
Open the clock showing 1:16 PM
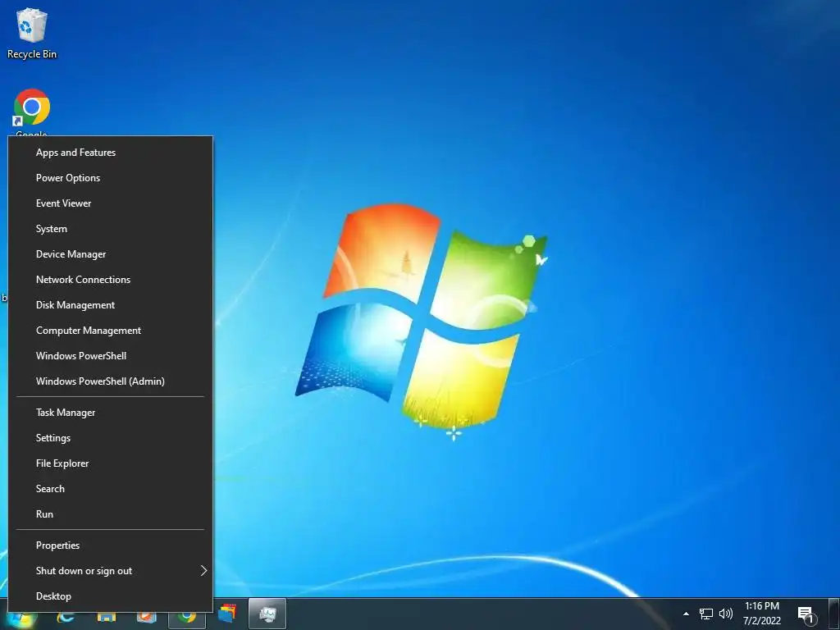(762, 614)
